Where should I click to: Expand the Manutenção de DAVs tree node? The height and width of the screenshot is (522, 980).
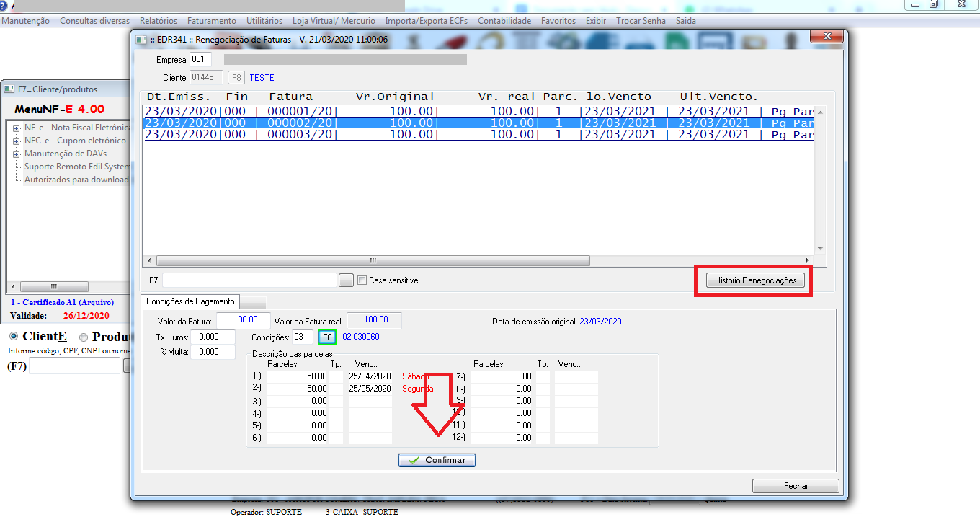[16, 154]
